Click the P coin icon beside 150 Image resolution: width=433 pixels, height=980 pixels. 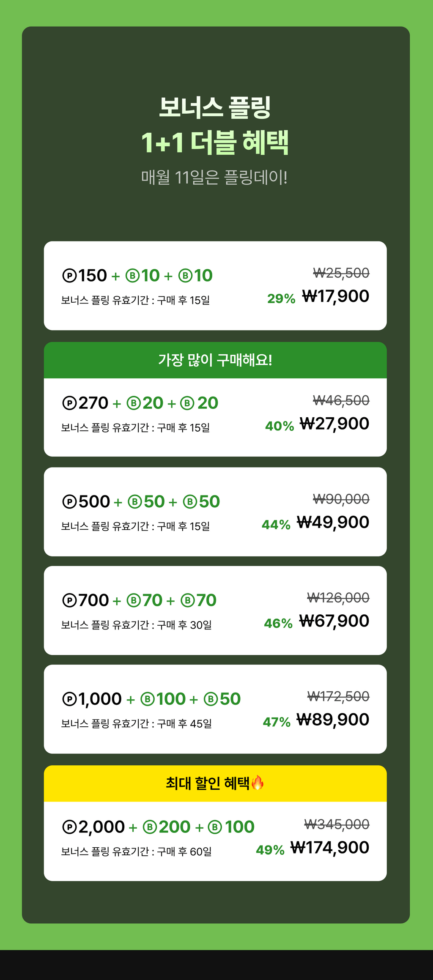click(x=69, y=276)
